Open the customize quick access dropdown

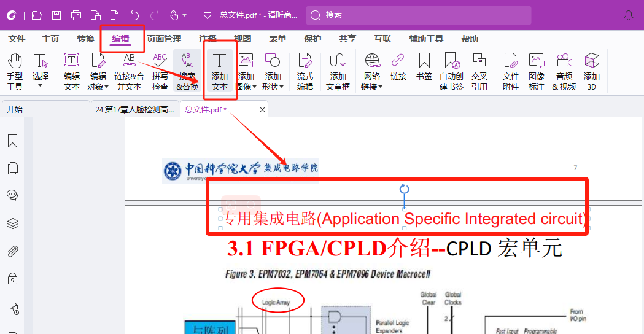(x=208, y=15)
